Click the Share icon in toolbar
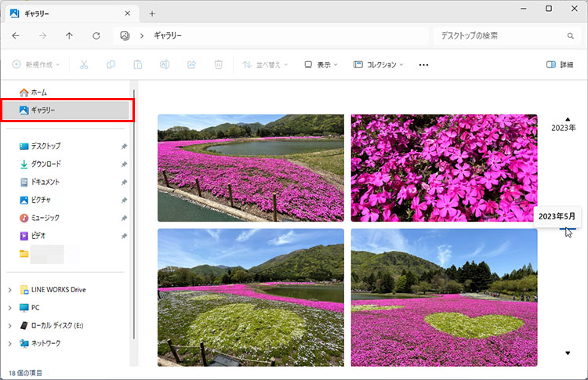The image size is (588, 380). click(191, 64)
